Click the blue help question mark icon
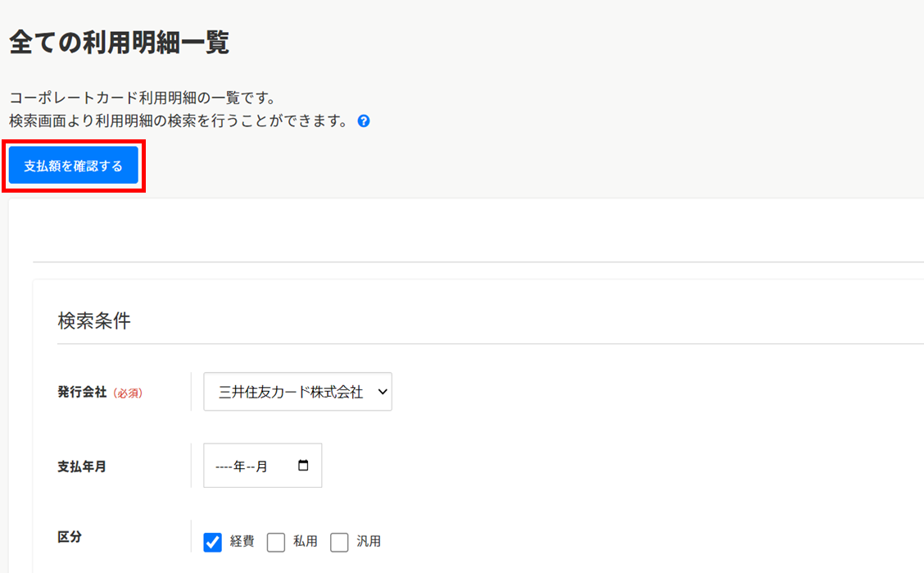 pos(364,121)
